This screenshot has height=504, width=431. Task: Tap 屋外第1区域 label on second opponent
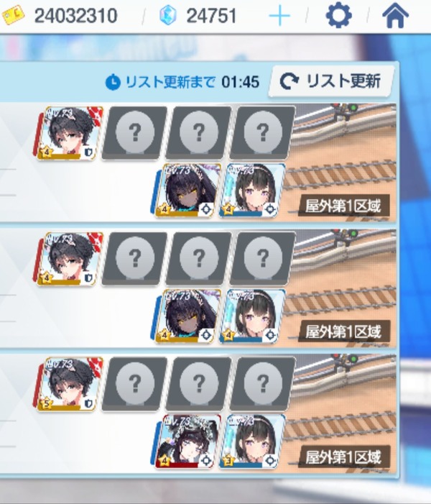tap(343, 331)
